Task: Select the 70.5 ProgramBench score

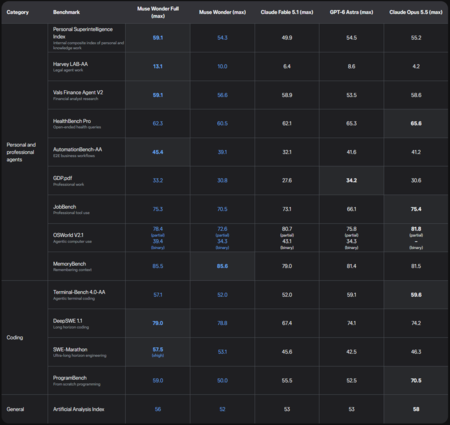Action: tap(416, 381)
